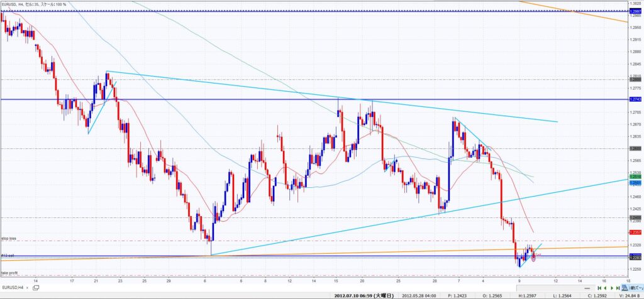Select the take profit line label
644x299 pixels.
(x=9, y=274)
